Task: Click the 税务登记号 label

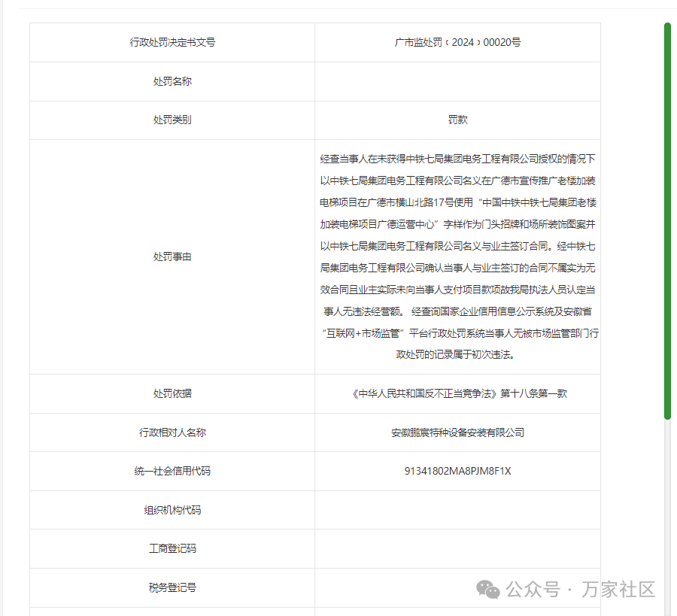Action: (x=172, y=587)
